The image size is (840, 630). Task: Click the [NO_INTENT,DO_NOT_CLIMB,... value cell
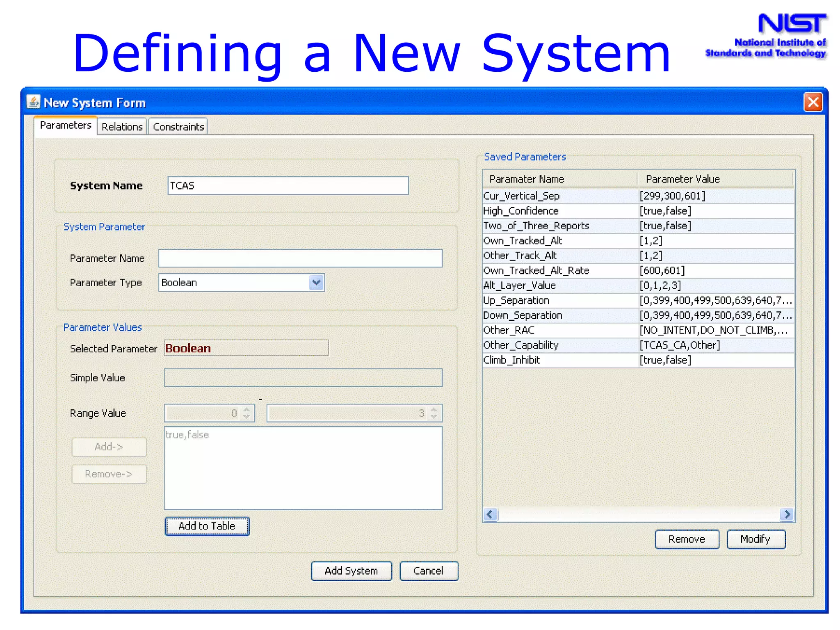pos(717,331)
